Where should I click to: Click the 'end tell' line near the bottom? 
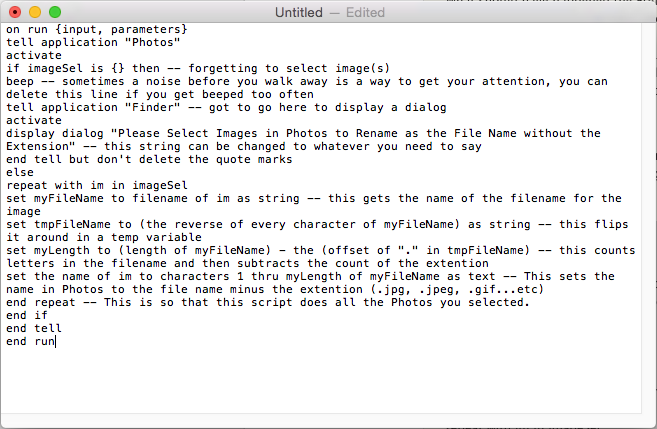[x=34, y=328]
